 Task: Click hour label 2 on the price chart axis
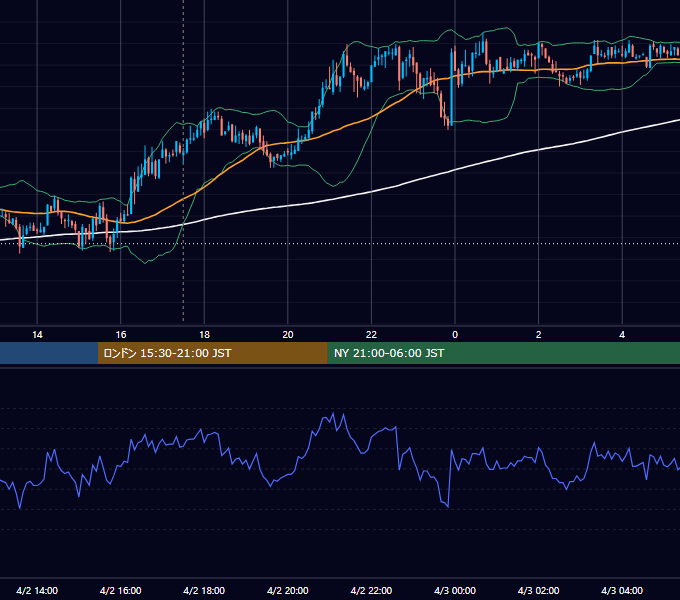539,335
